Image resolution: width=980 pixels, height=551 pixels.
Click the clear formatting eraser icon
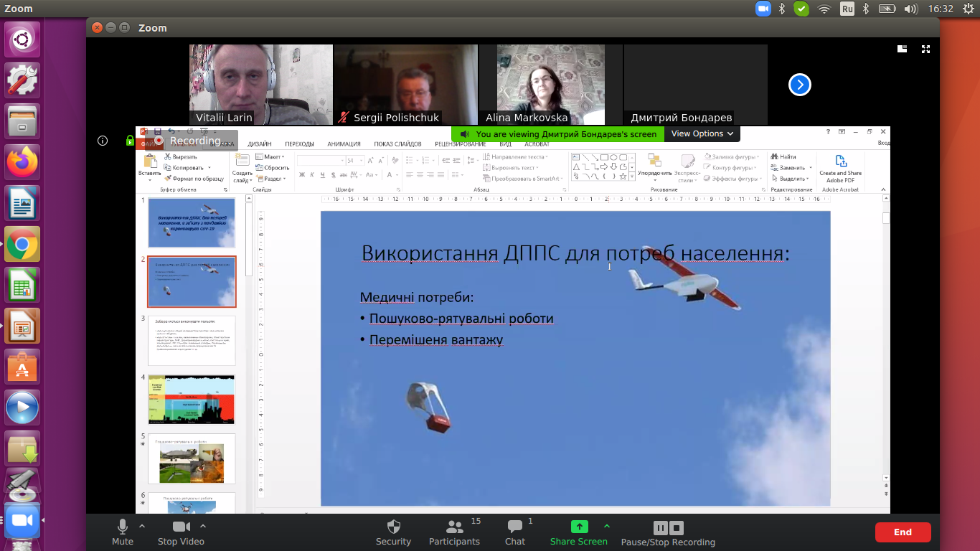(395, 160)
